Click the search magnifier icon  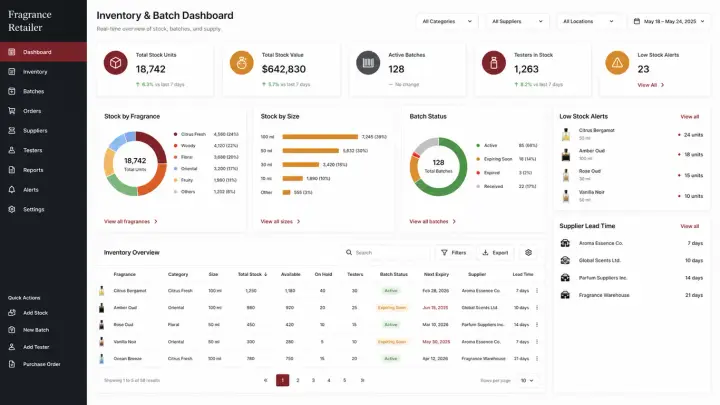tap(349, 253)
